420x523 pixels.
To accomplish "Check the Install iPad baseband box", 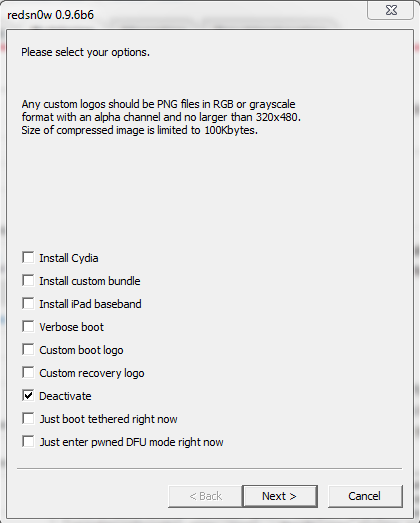I will point(28,304).
